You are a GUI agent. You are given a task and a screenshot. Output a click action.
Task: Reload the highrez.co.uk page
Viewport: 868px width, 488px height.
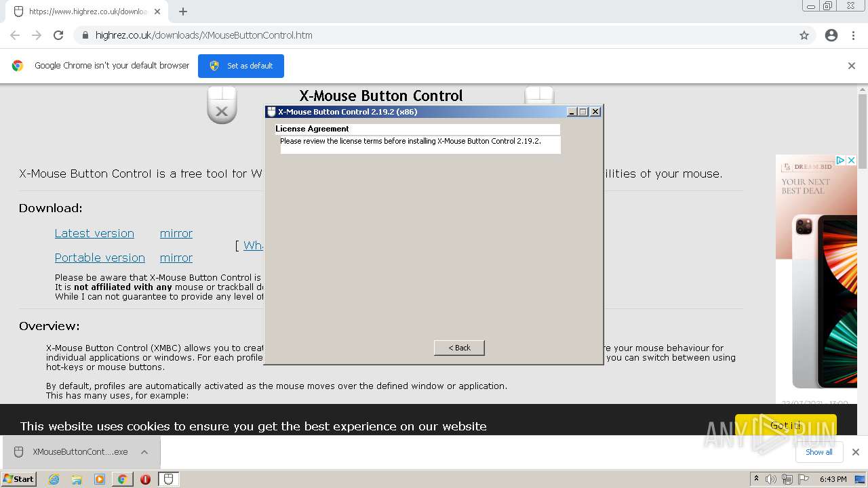58,35
